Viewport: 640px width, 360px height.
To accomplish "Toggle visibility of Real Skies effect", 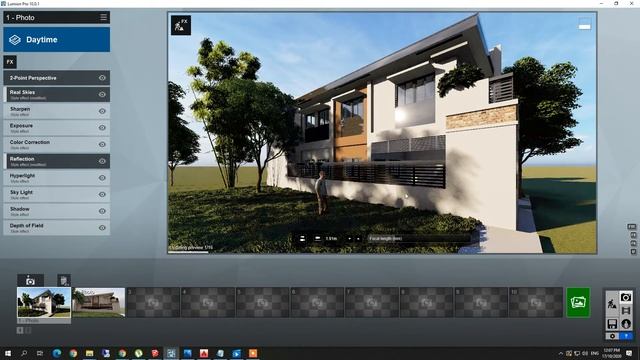I will click(102, 94).
